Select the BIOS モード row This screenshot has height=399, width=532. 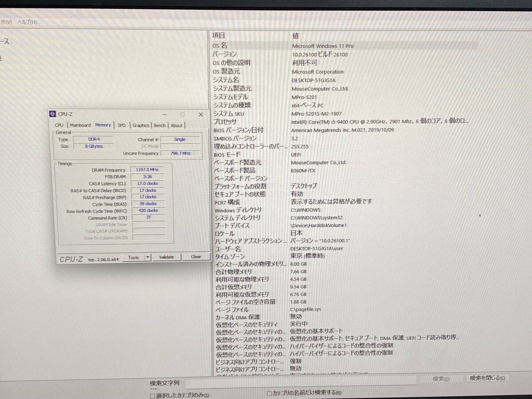[344, 155]
